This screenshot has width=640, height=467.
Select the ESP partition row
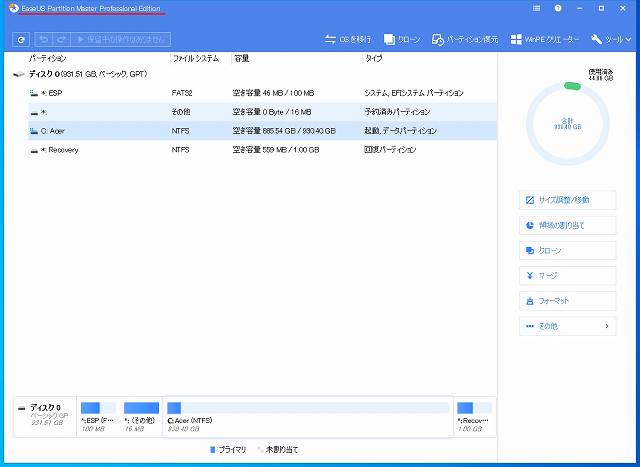click(x=262, y=93)
